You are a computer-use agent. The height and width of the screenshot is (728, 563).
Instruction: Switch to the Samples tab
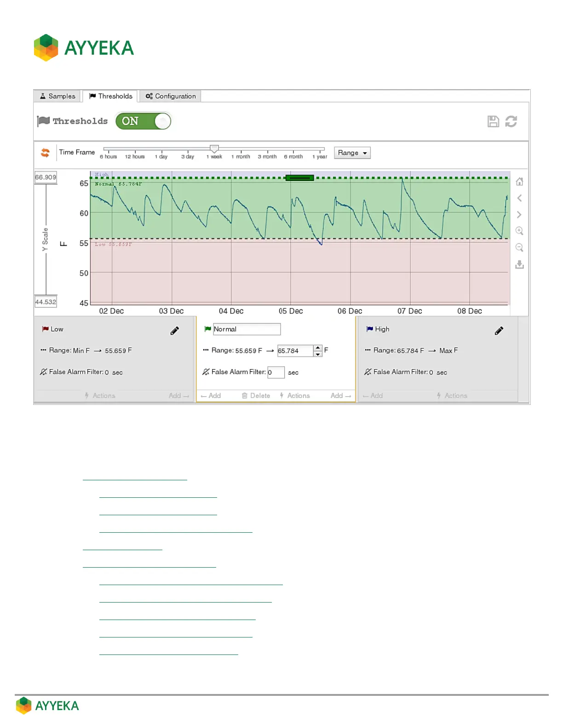57,96
